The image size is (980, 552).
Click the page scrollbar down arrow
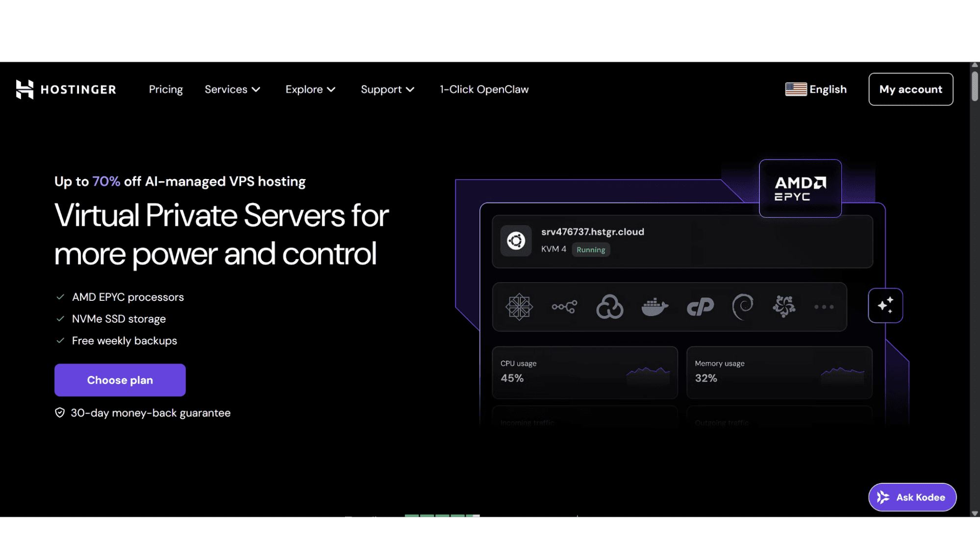pyautogui.click(x=975, y=513)
